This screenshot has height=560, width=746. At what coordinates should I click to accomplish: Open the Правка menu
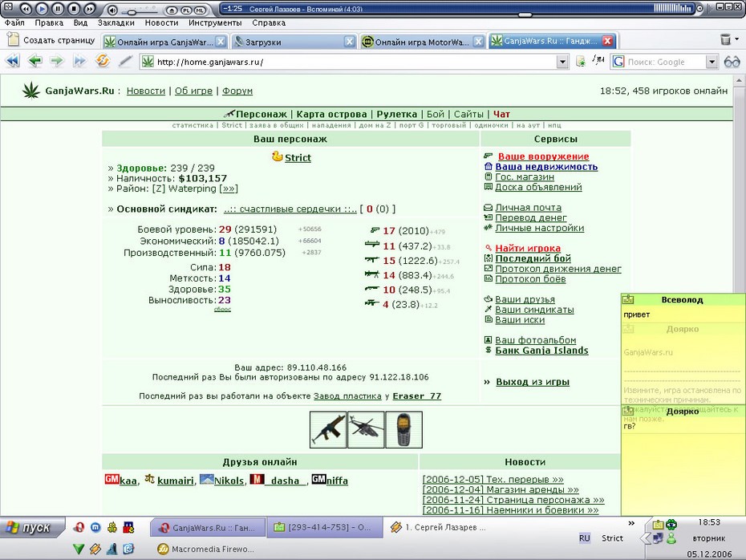pyautogui.click(x=49, y=22)
